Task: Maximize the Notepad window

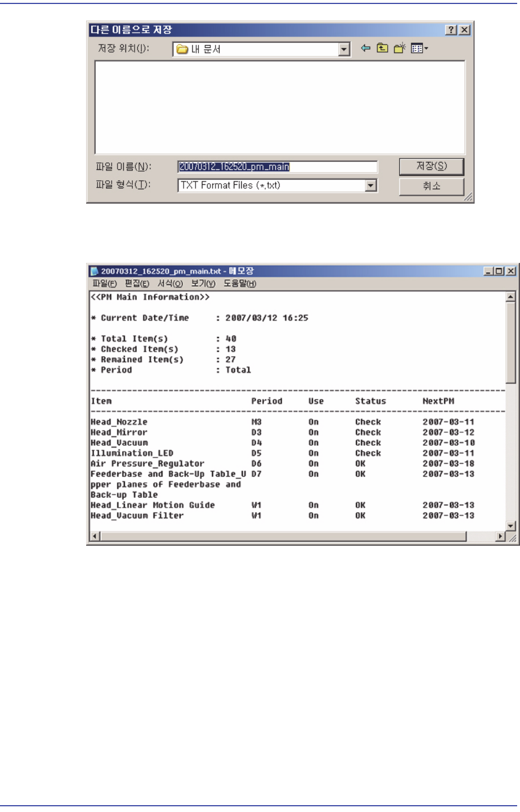Action: 499,271
